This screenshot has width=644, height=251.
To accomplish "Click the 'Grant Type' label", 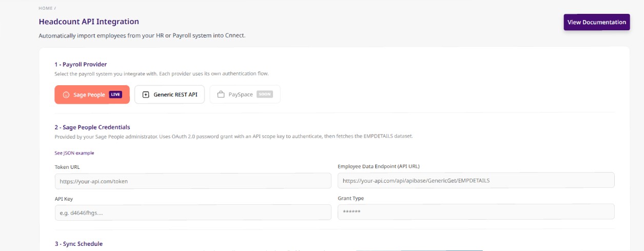I will pos(351,198).
